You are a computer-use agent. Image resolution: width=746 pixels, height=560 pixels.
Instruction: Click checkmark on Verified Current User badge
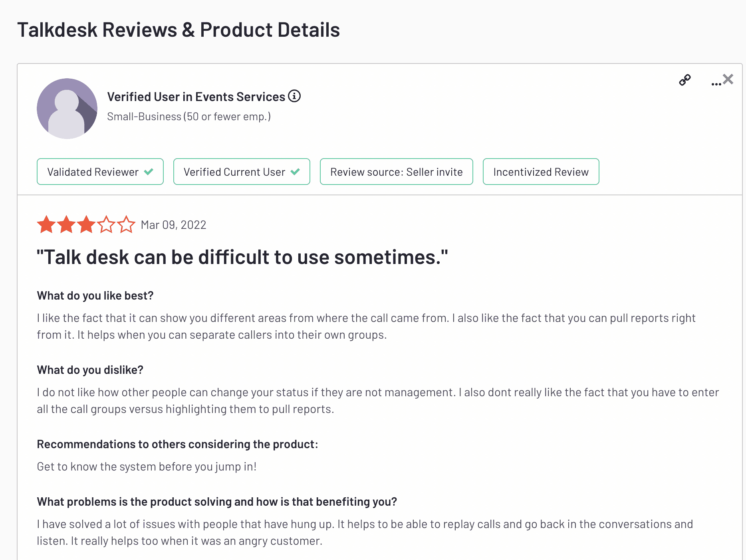295,172
